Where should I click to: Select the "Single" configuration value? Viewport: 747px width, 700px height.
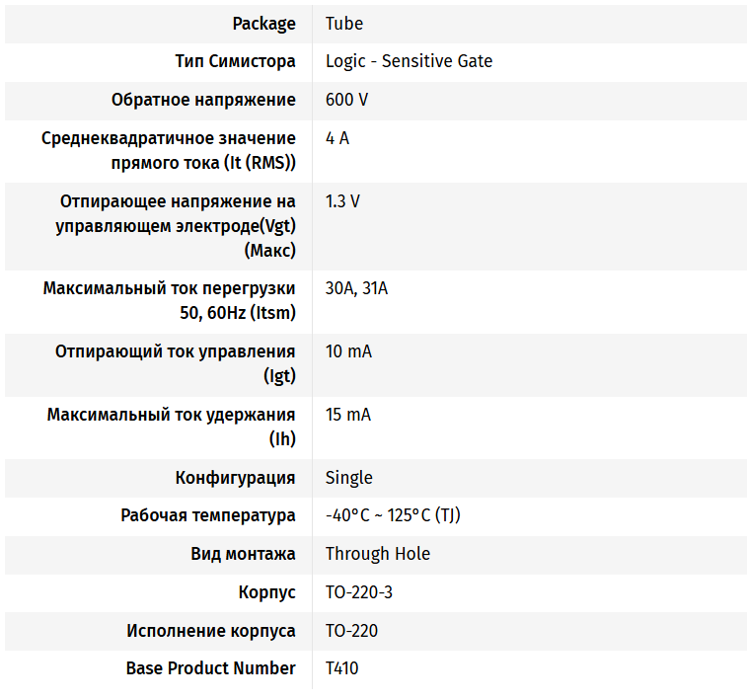(349, 478)
